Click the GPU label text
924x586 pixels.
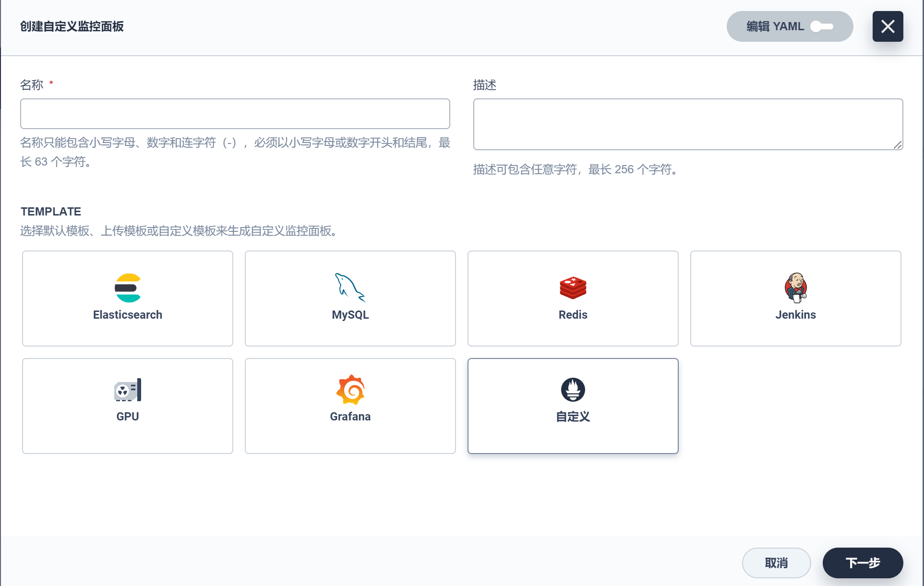128,417
